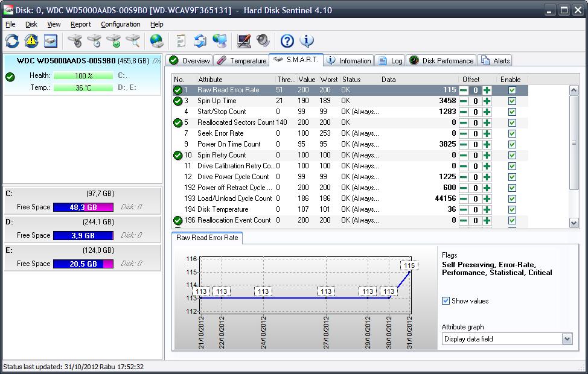The height and width of the screenshot is (374, 588).
Task: Open the Configuration menu
Action: click(120, 24)
